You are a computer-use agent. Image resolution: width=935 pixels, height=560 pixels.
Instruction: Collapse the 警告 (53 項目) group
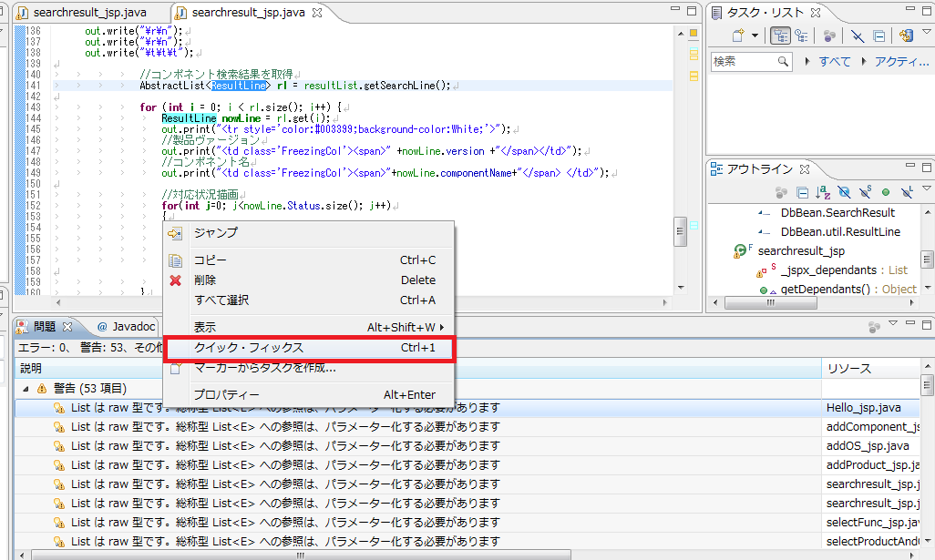pyautogui.click(x=26, y=389)
